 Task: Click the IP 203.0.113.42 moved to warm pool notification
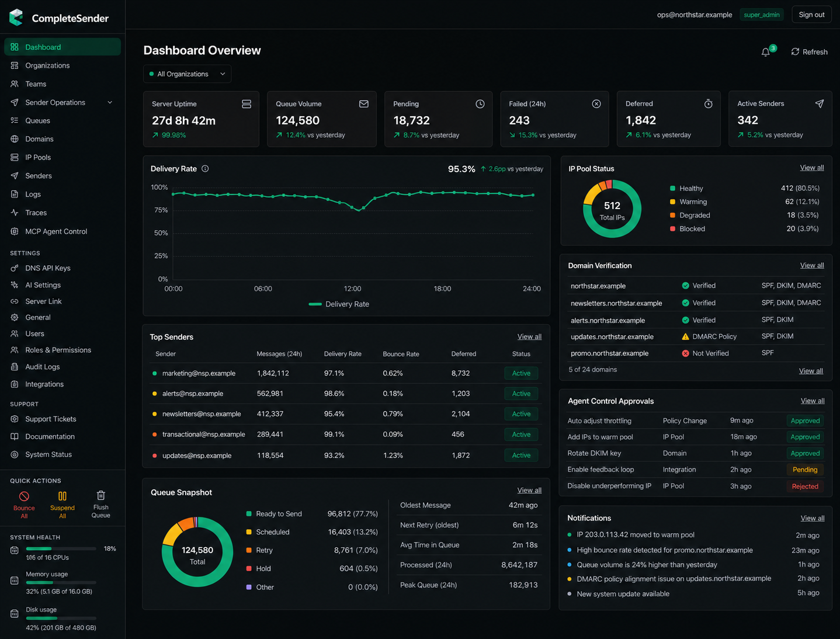point(693,535)
